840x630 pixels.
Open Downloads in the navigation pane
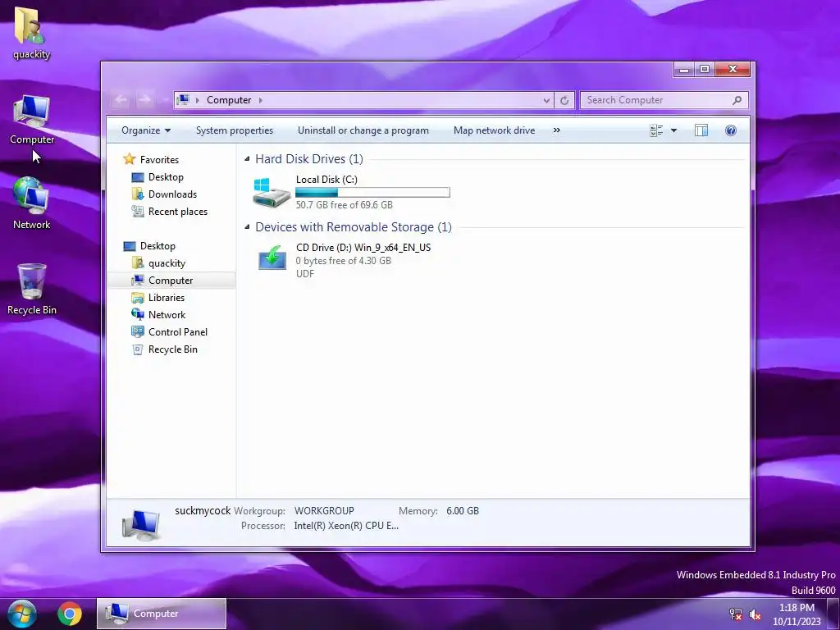(172, 194)
